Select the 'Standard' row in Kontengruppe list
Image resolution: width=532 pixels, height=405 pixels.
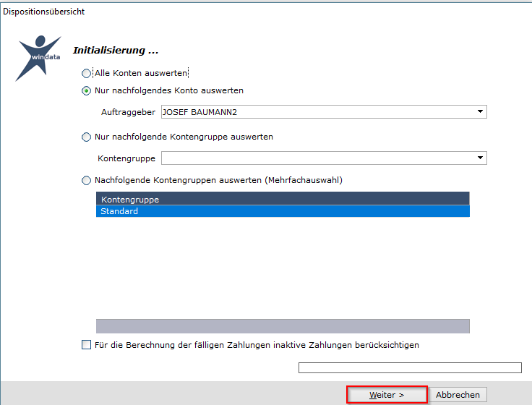283,211
